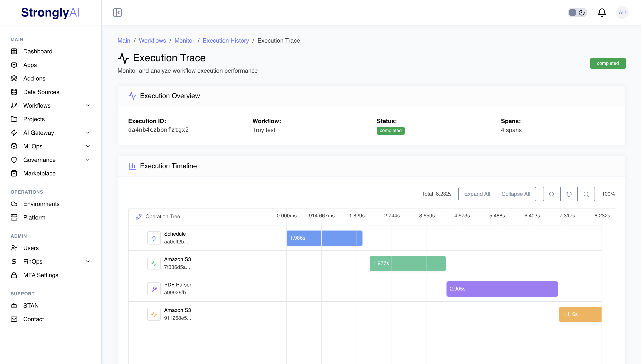Open the Data Sources section icon
The width and height of the screenshot is (641, 364).
tap(14, 92)
